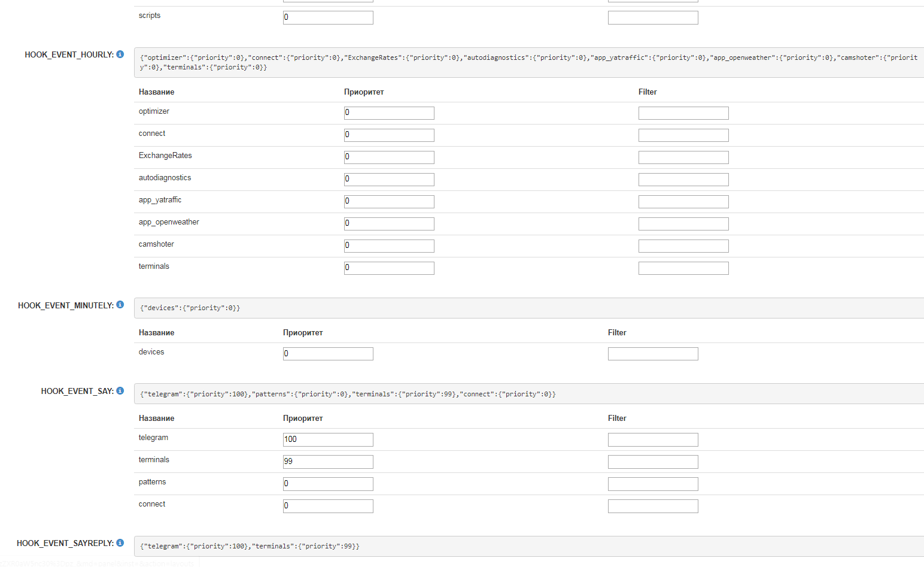Select the autodiagnostics filter field
The image size is (924, 567).
click(x=683, y=180)
